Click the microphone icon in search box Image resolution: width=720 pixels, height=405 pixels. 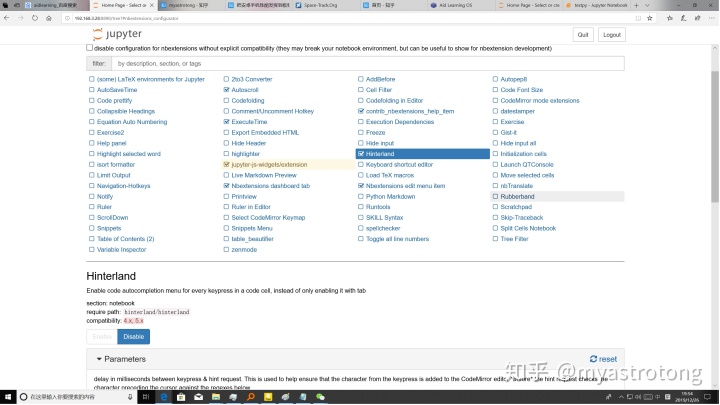pos(130,397)
